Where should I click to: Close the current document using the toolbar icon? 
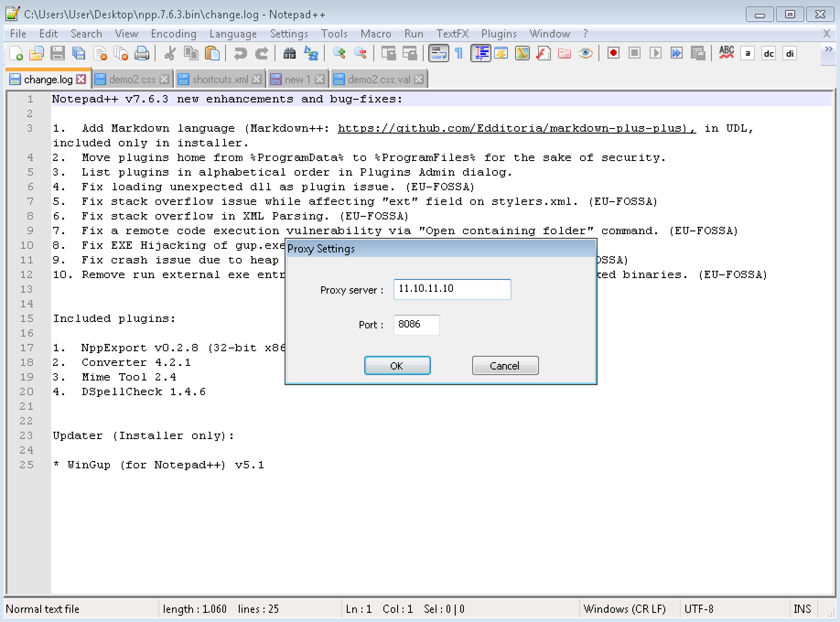pyautogui.click(x=100, y=54)
